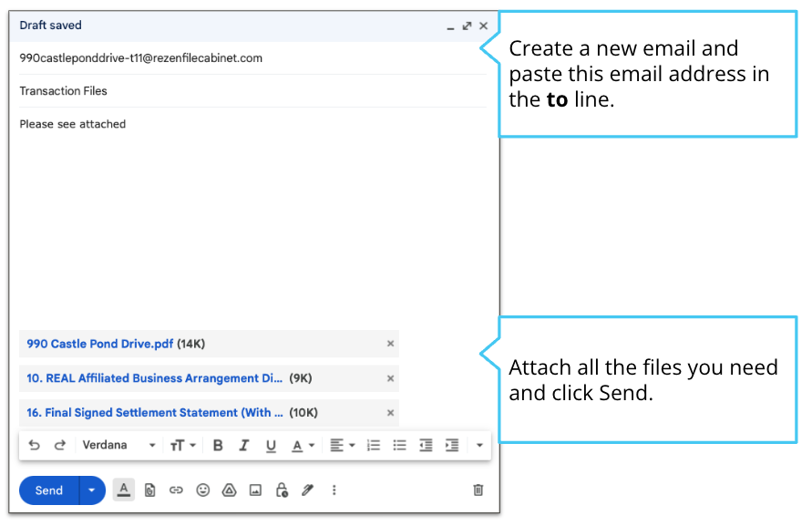
Task: Attach files with paperclip icon
Action: coord(149,490)
